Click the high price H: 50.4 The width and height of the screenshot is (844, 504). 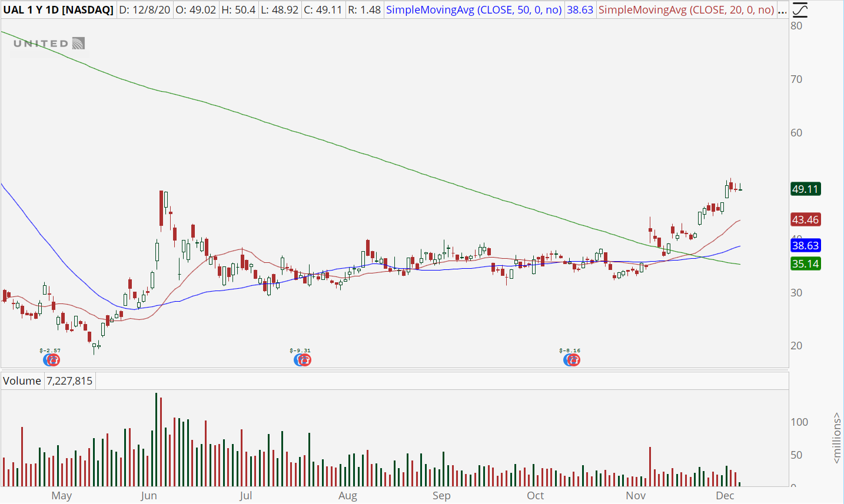238,10
